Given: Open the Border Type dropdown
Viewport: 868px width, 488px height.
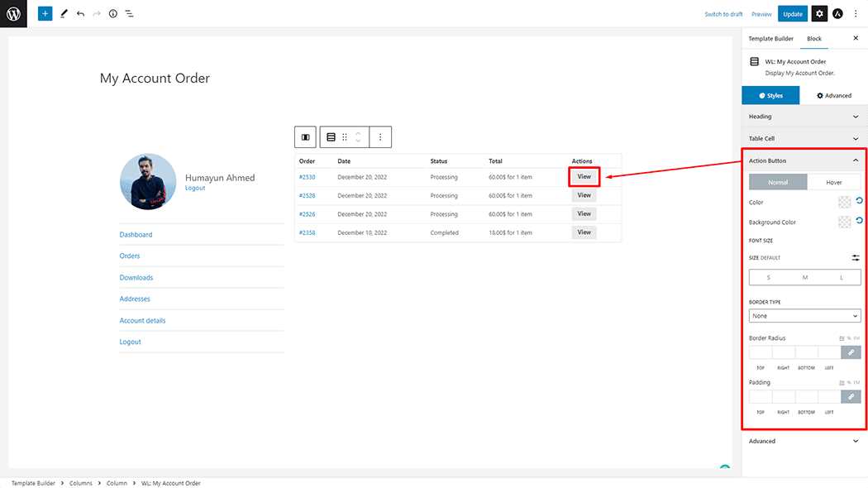Looking at the screenshot, I should (x=804, y=316).
